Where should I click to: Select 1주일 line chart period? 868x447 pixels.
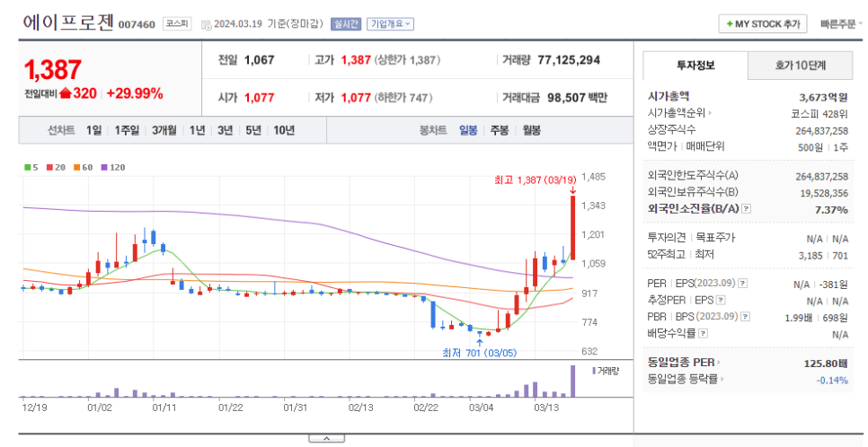[x=127, y=130]
